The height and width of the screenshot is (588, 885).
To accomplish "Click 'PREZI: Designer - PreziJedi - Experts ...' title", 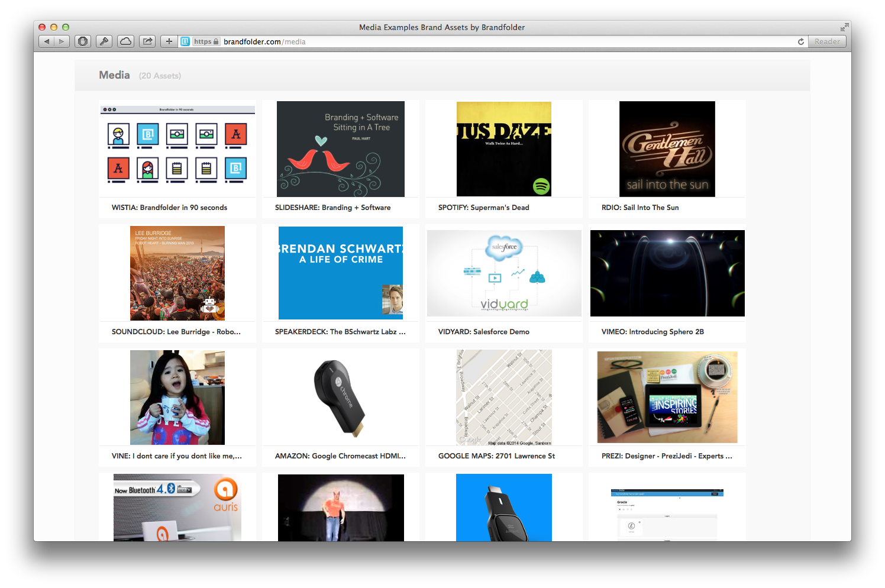I will [667, 456].
